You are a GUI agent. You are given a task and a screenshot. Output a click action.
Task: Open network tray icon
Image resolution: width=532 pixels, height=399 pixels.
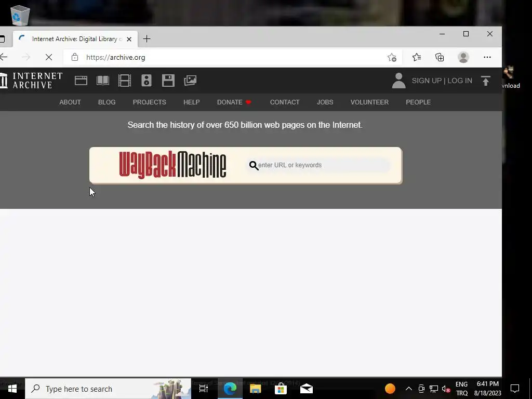pos(434,389)
